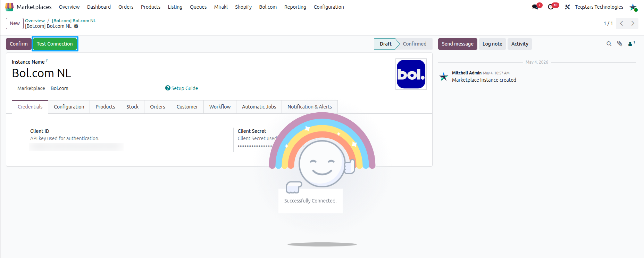
Task: Click the Log note button
Action: click(x=492, y=44)
